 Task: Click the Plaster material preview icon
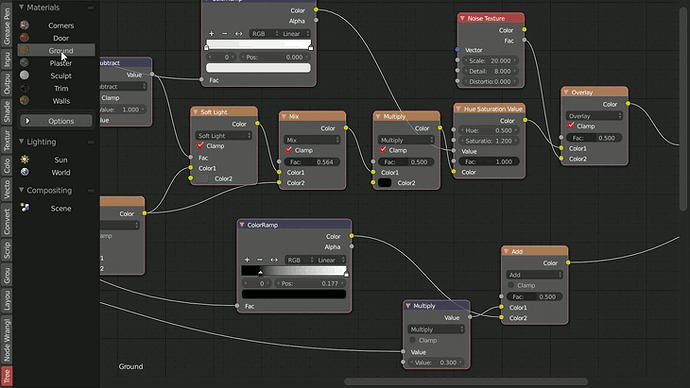(25, 63)
